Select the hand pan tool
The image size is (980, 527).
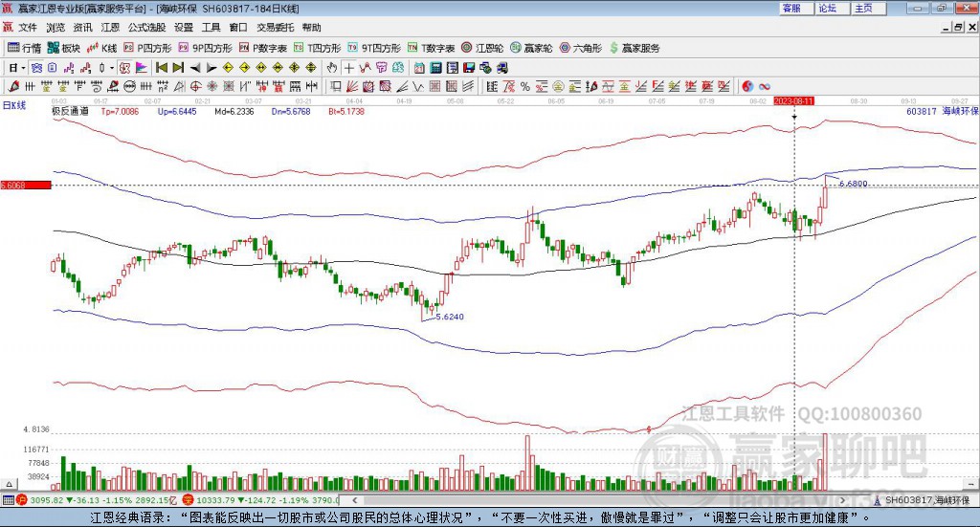331,68
